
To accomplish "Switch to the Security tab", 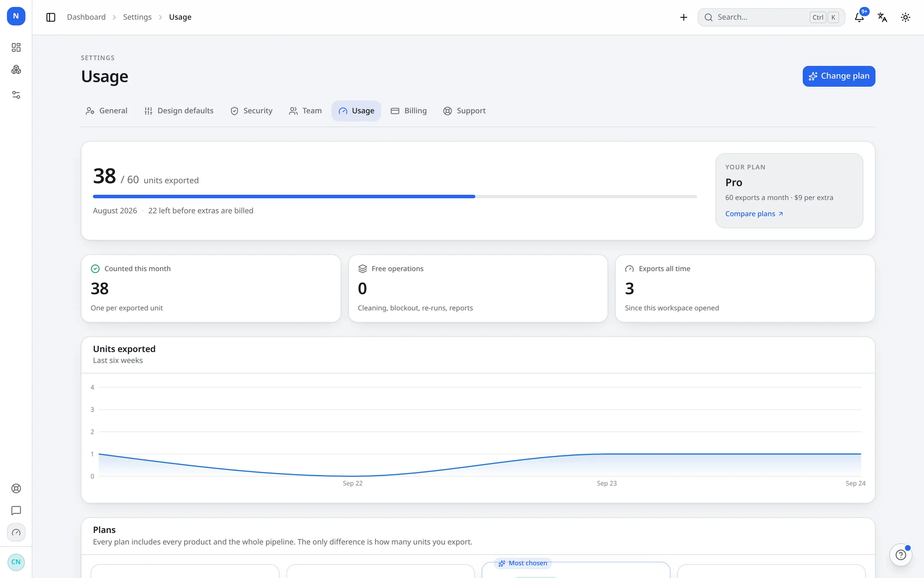I will click(x=251, y=111).
